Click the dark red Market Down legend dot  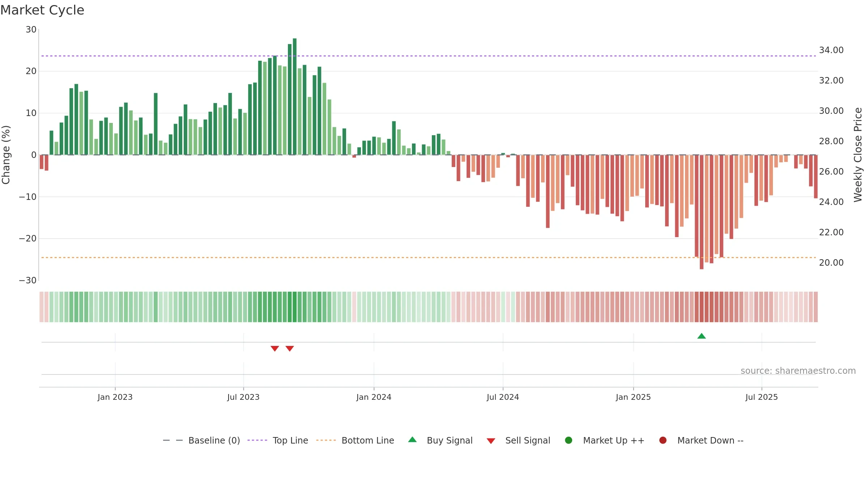point(663,440)
